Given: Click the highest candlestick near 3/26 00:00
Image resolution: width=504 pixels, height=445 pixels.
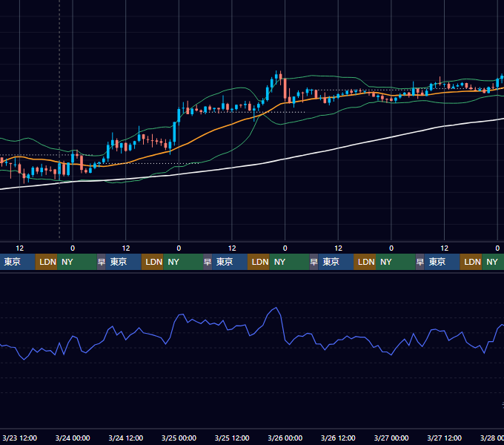Looking at the screenshot, I should click(276, 76).
